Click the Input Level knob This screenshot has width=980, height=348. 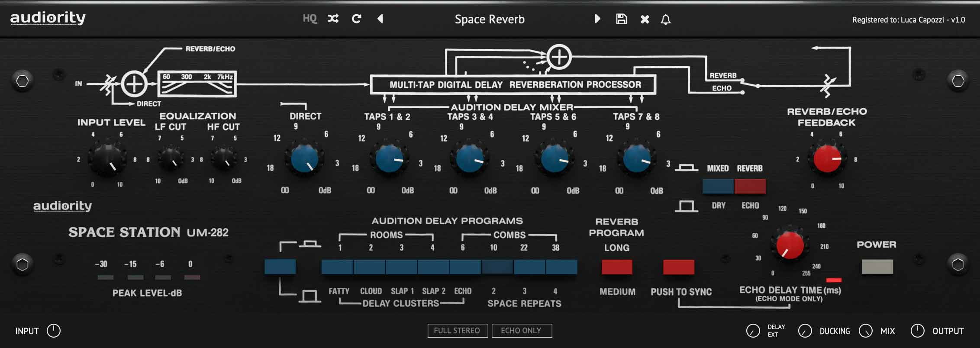tap(107, 159)
